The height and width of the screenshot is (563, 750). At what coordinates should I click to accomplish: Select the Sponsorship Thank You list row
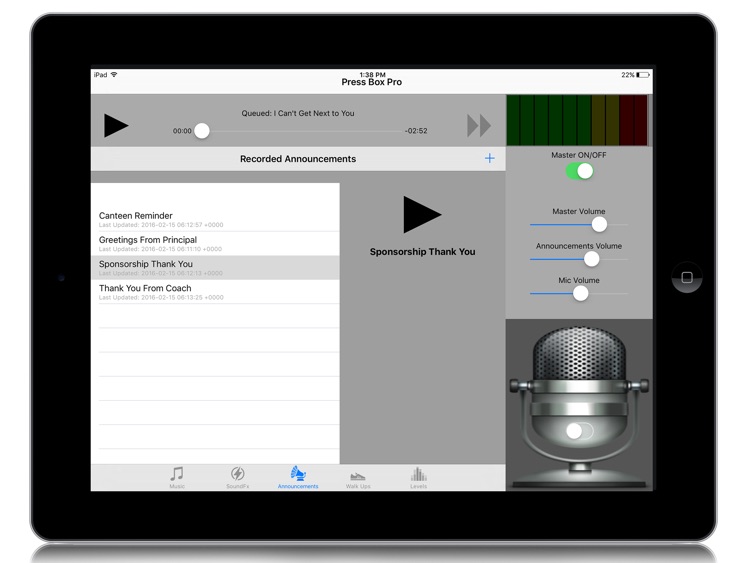pos(215,268)
